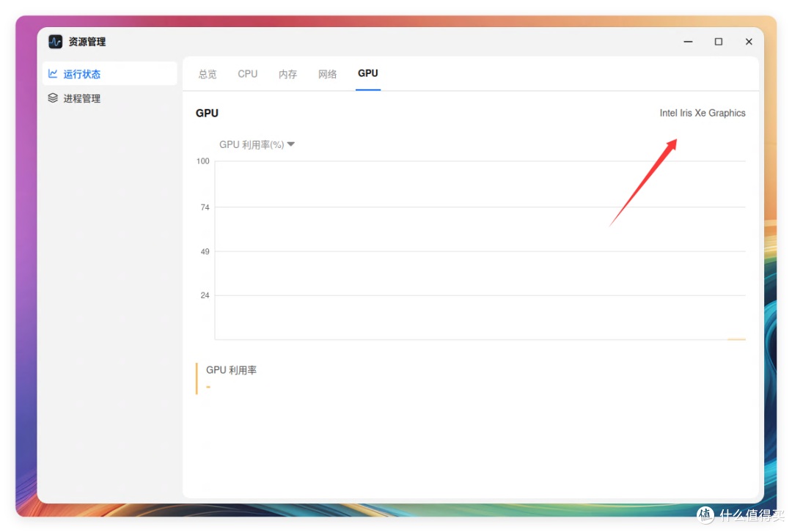Click the 24 axis label on chart
Viewport: 792px width, 532px height.
click(205, 295)
